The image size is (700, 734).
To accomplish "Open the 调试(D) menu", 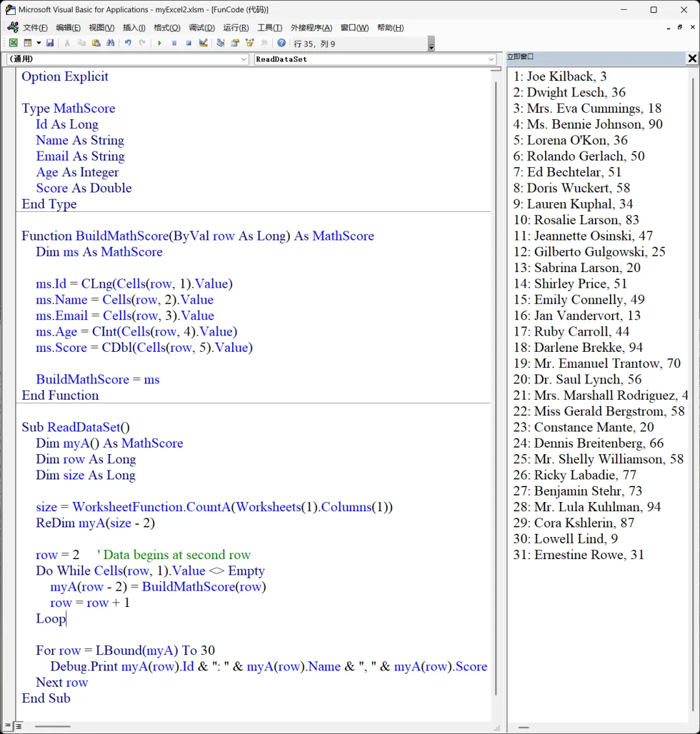I will (202, 28).
